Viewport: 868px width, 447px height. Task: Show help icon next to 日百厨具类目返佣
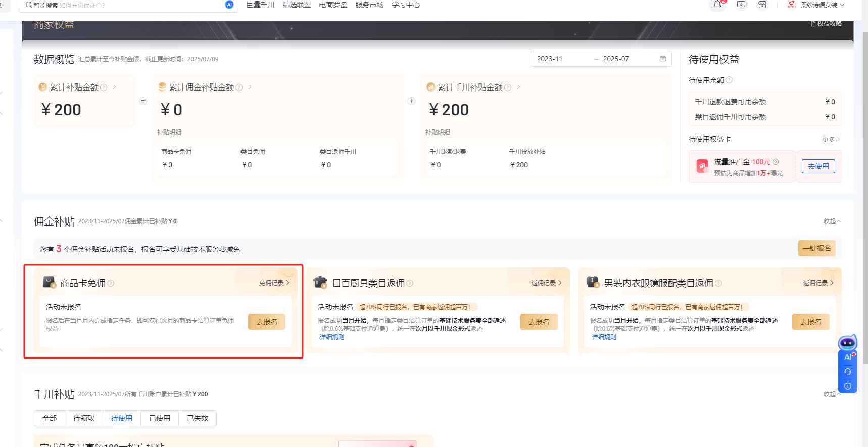410,283
